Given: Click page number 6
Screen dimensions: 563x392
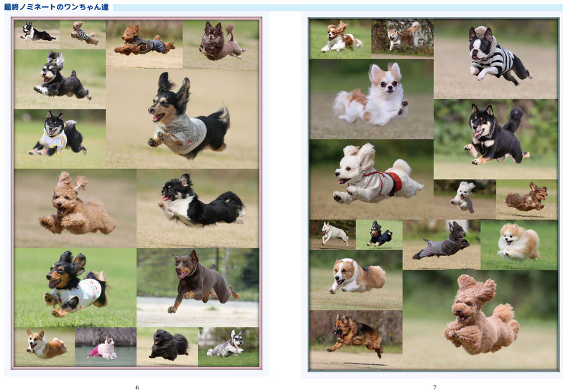Looking at the screenshot, I should [137, 387].
